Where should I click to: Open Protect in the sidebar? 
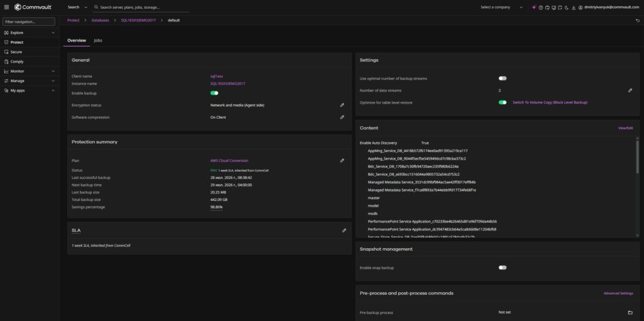29,42
